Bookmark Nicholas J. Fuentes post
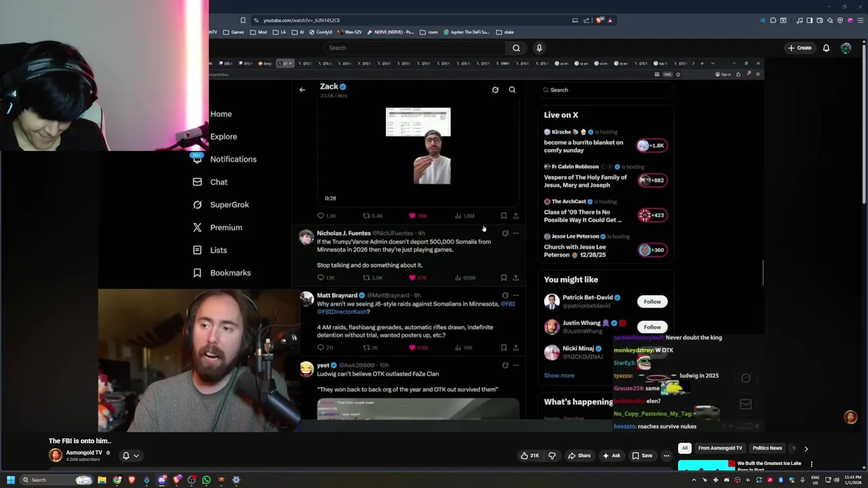This screenshot has width=868, height=488. [503, 277]
